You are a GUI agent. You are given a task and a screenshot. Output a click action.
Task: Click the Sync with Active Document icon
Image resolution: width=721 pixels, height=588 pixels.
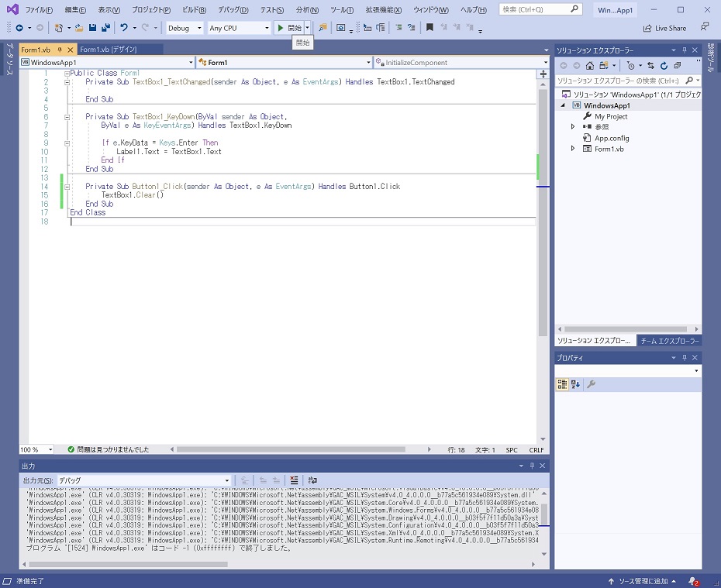[650, 66]
